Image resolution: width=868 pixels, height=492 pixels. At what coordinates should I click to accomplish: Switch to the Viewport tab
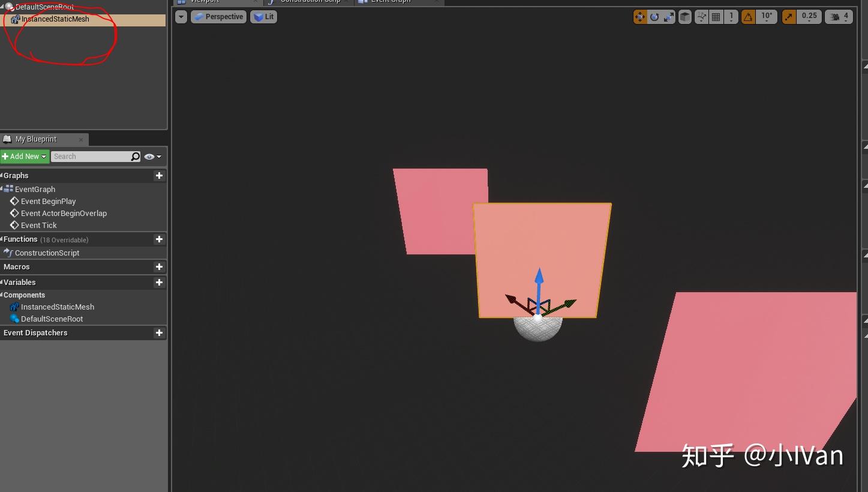(x=218, y=2)
